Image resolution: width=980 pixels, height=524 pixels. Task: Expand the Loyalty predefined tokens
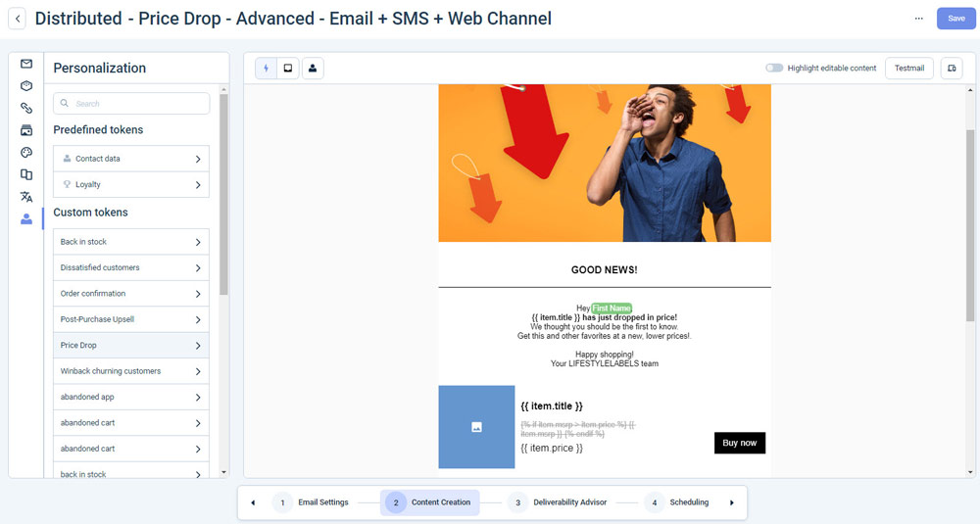pyautogui.click(x=131, y=184)
